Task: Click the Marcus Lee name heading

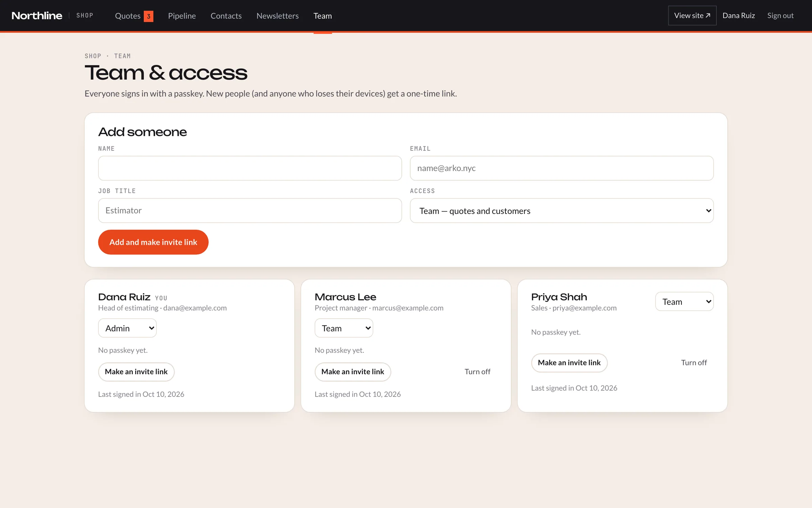Action: tap(345, 297)
